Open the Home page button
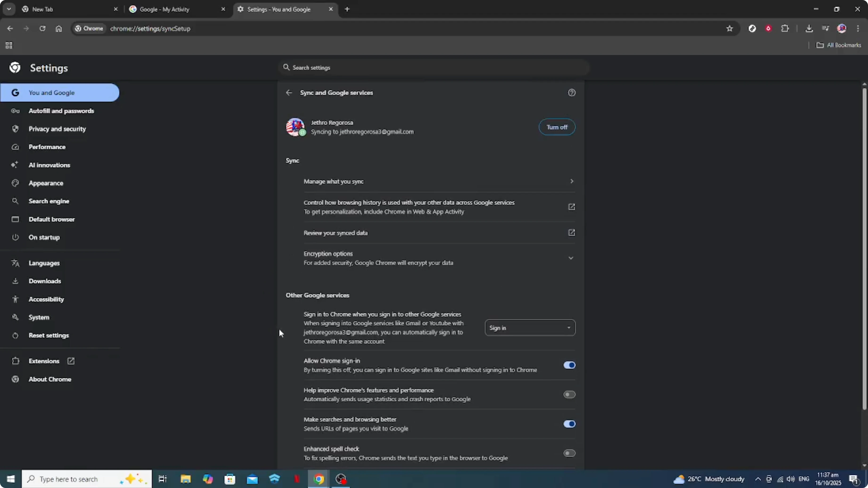 pos(59,29)
